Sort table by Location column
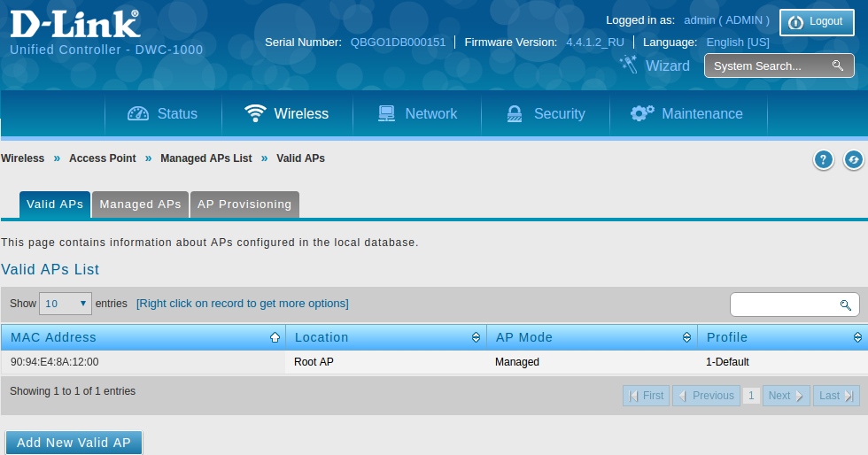868x455 pixels. click(476, 337)
